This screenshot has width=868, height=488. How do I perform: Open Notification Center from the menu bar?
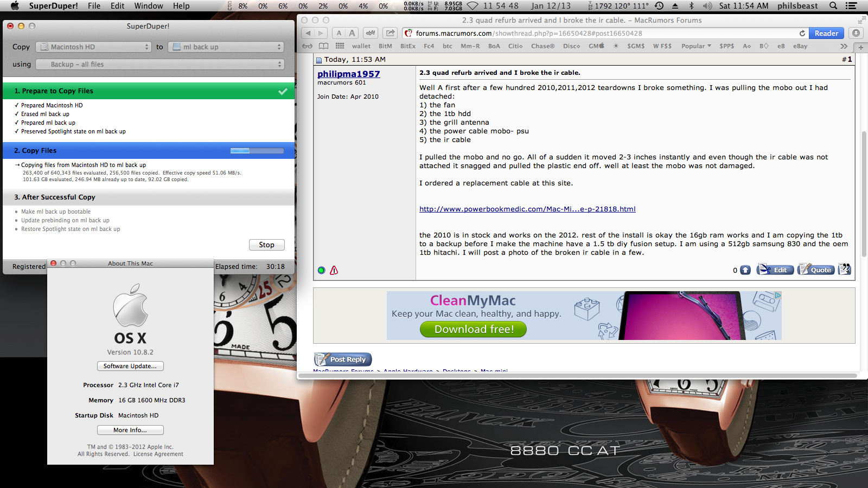[x=851, y=6]
